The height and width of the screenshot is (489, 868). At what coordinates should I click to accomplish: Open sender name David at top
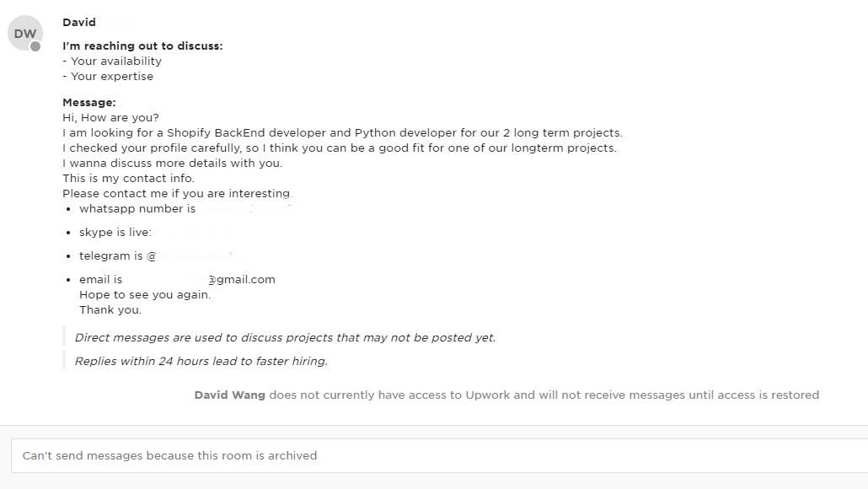pos(79,22)
